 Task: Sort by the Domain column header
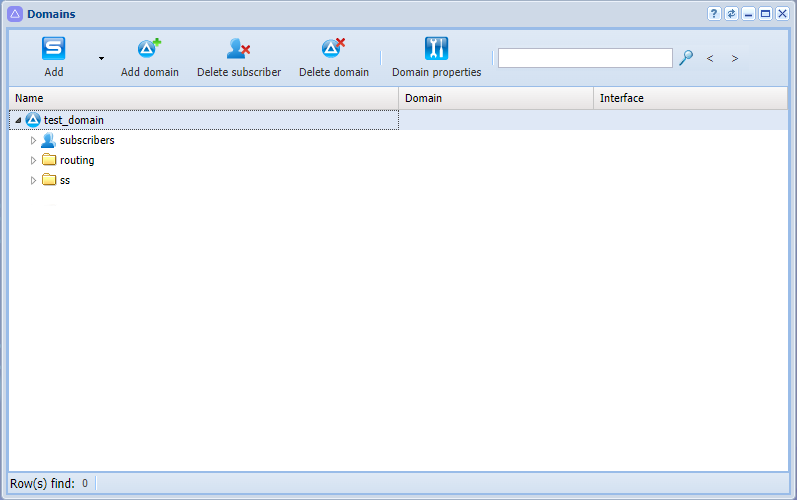496,98
